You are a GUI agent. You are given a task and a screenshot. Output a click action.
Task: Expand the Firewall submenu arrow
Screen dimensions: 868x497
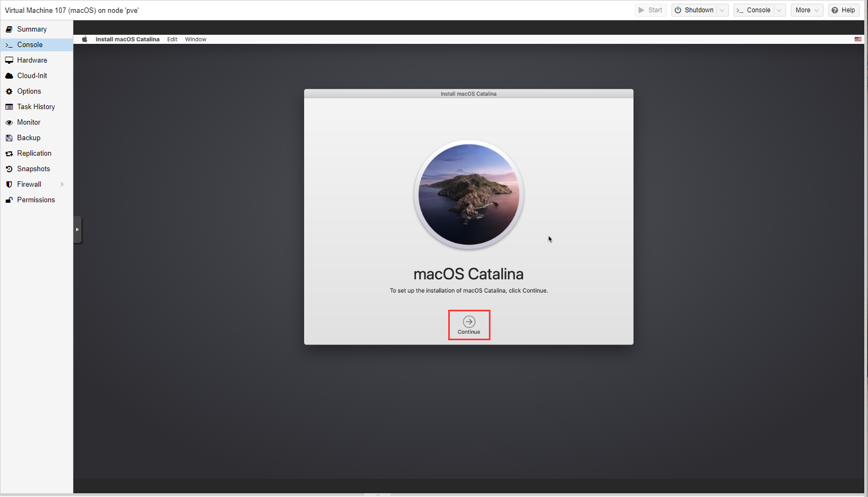click(x=63, y=185)
